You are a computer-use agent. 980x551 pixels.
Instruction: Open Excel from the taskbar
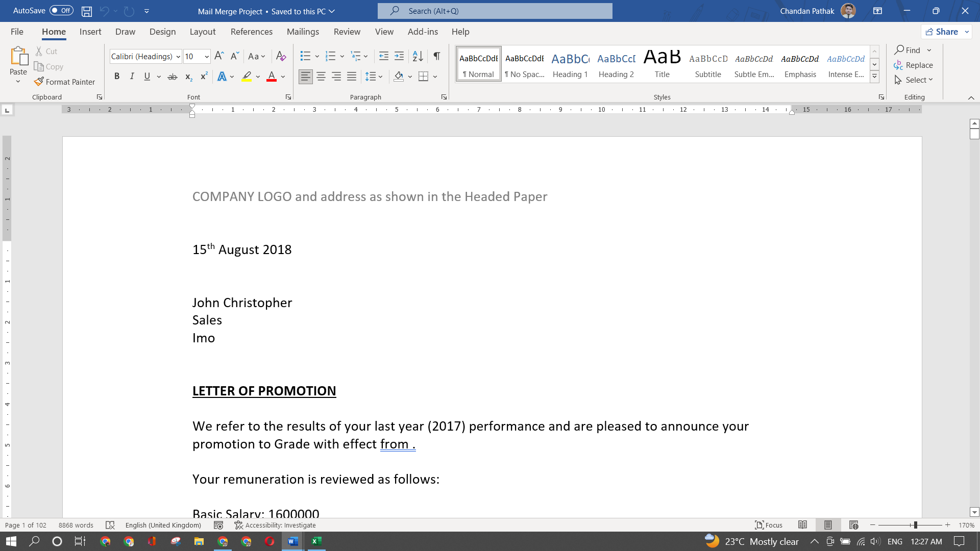pyautogui.click(x=316, y=541)
